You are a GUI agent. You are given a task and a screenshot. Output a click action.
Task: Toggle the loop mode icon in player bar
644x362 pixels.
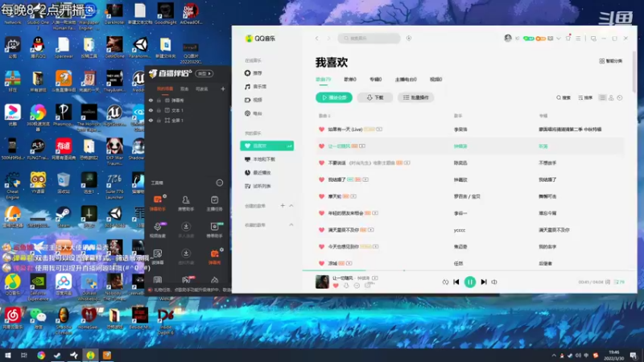click(x=445, y=282)
